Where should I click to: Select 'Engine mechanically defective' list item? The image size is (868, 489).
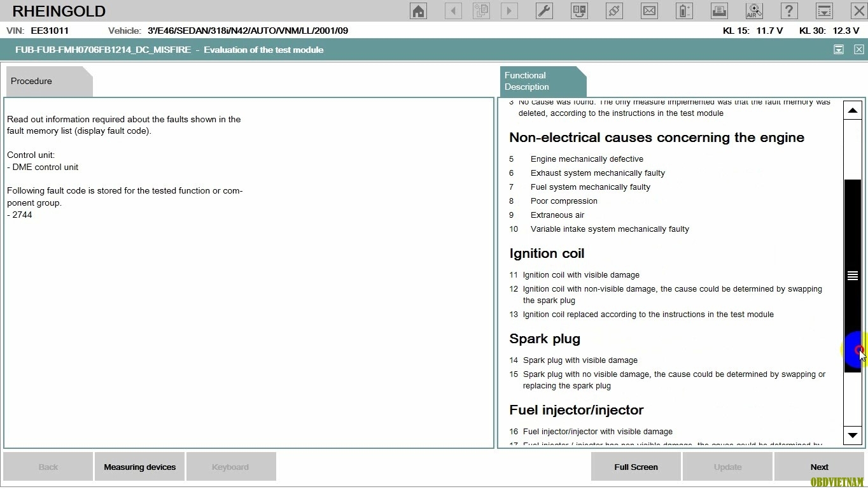pyautogui.click(x=587, y=159)
